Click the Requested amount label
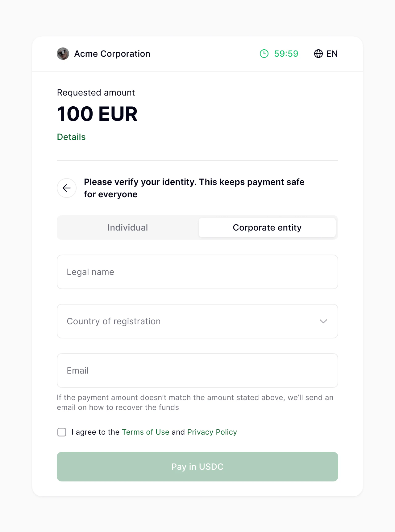 [x=96, y=92]
